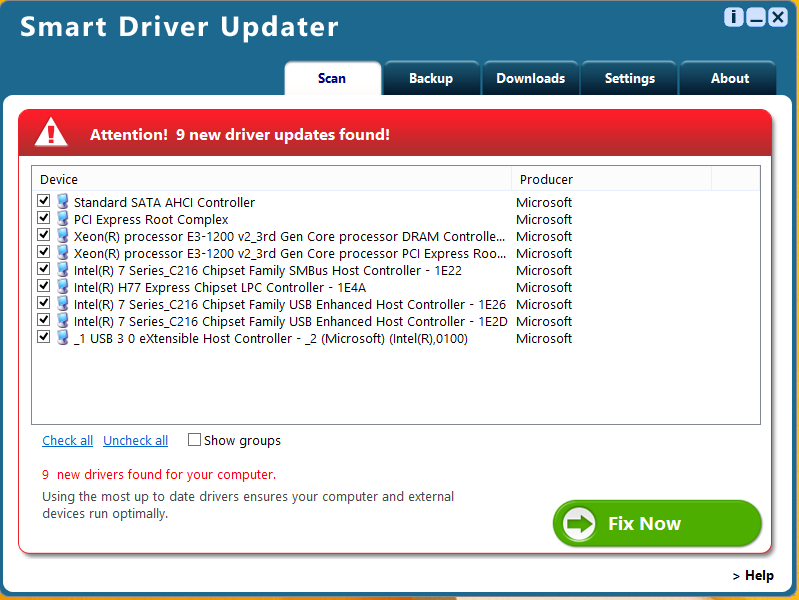The image size is (799, 600).
Task: Click the info button in title bar
Action: point(733,17)
